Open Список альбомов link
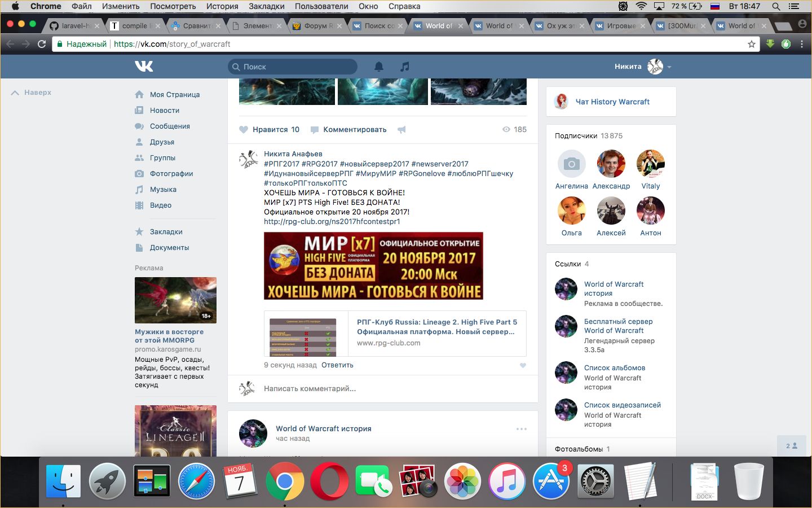Screen dimensions: 812x508 click(615, 368)
